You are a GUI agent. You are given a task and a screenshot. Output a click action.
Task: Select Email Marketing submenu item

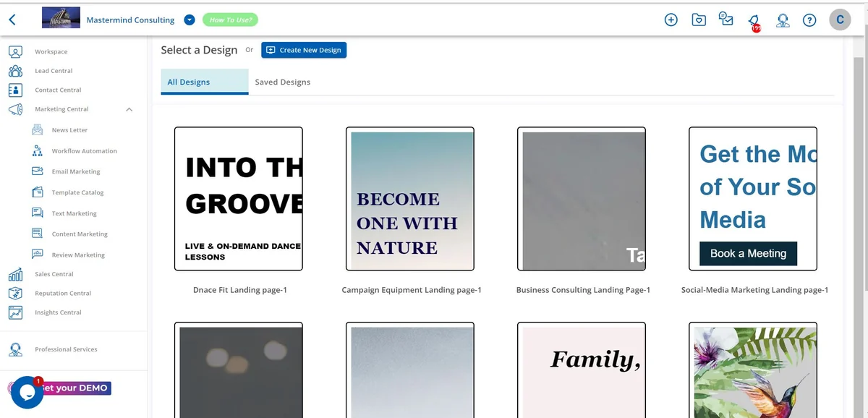pyautogui.click(x=76, y=172)
